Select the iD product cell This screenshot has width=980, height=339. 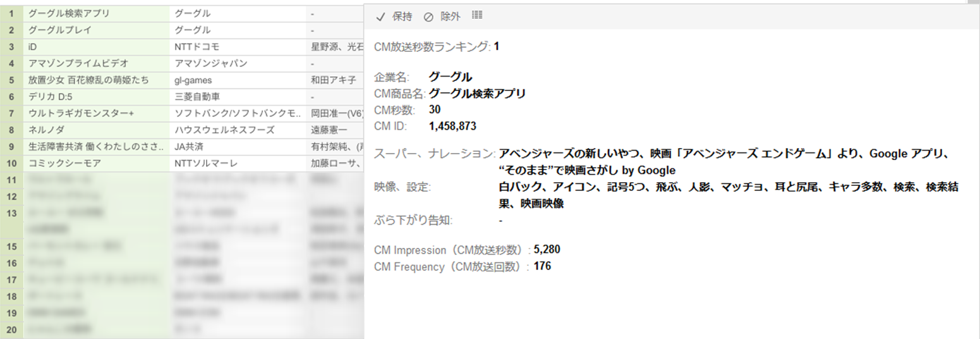33,47
